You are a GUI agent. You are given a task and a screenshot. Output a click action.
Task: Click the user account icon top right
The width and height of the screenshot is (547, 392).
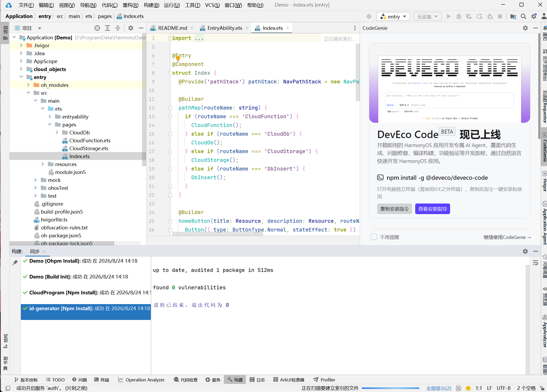544,17
